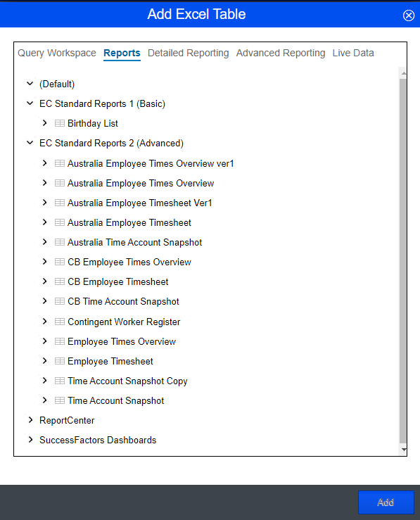Click the blue Add button
The image size is (420, 520).
tap(386, 502)
